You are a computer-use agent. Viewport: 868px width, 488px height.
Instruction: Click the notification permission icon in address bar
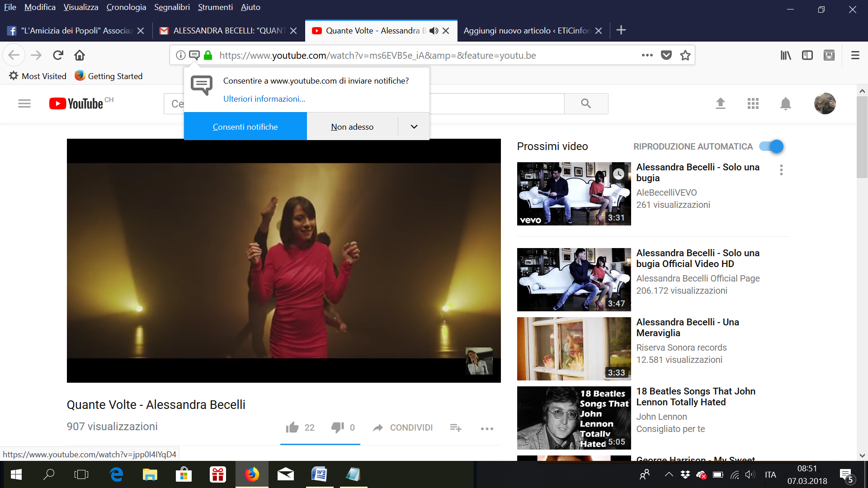tap(194, 55)
